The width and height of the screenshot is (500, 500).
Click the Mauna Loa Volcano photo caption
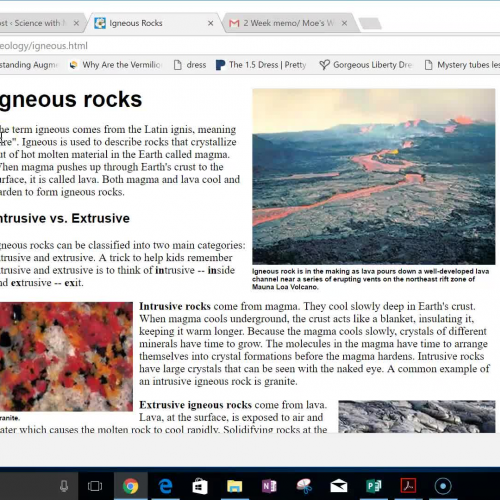370,279
